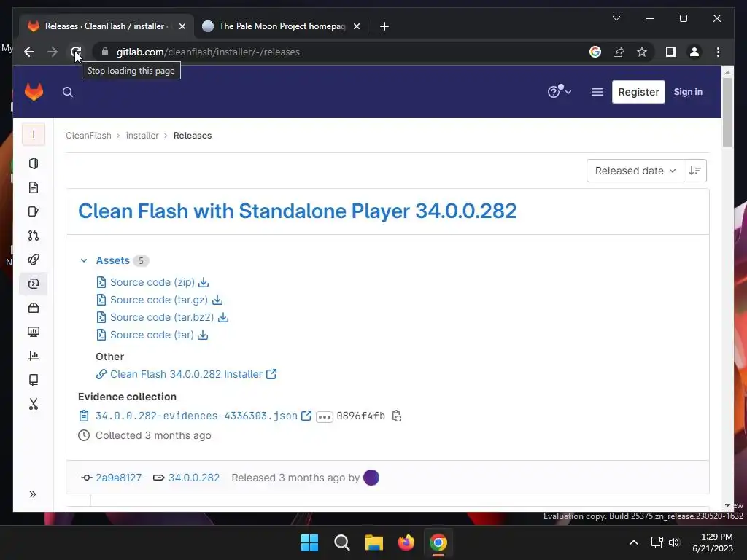The height and width of the screenshot is (560, 747).
Task: Download Source code (tar.bz2)
Action: click(x=162, y=317)
